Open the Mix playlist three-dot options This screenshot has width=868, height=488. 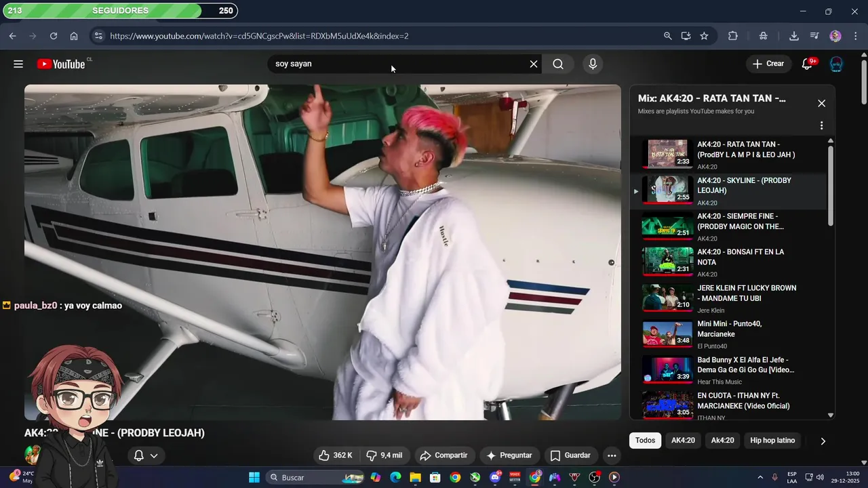(x=821, y=125)
